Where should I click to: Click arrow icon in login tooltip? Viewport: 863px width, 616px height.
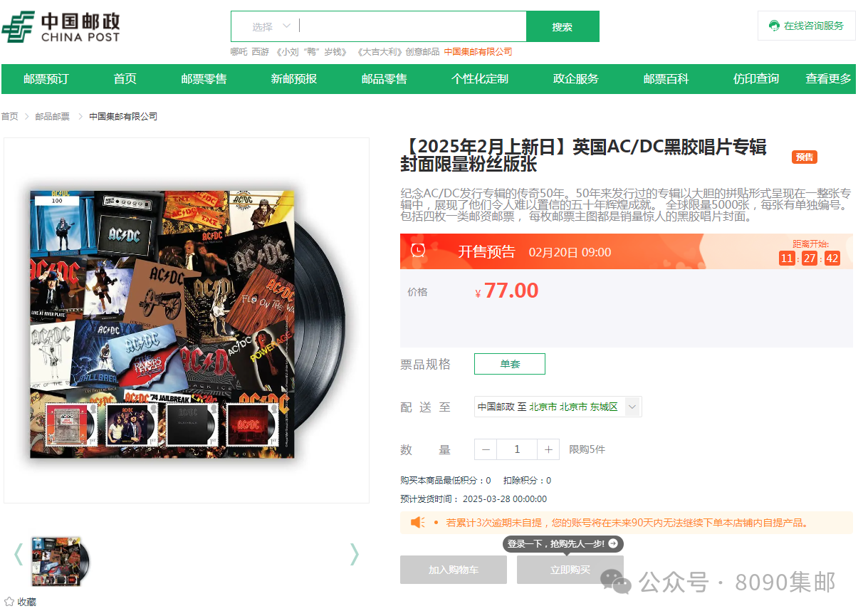(x=613, y=543)
